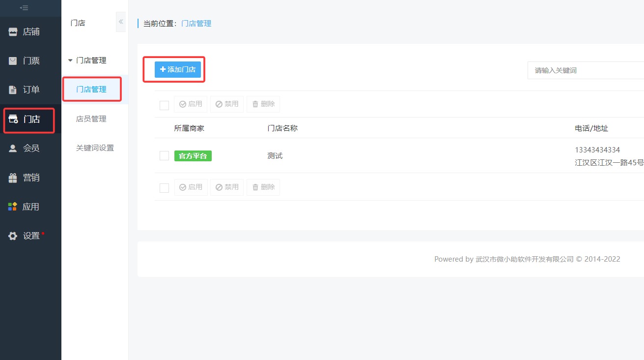Click the top 删除 delete button
The height and width of the screenshot is (360, 644).
pyautogui.click(x=263, y=104)
